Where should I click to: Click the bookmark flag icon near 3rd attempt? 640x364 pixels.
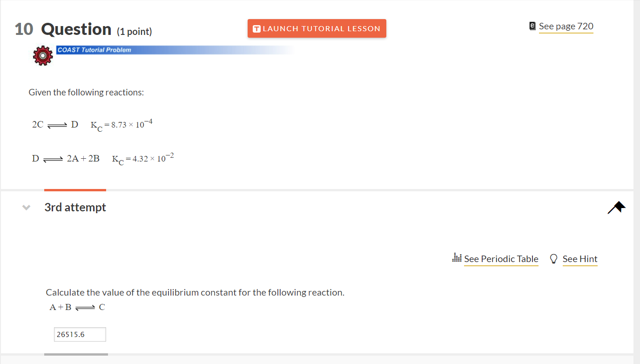tap(616, 207)
